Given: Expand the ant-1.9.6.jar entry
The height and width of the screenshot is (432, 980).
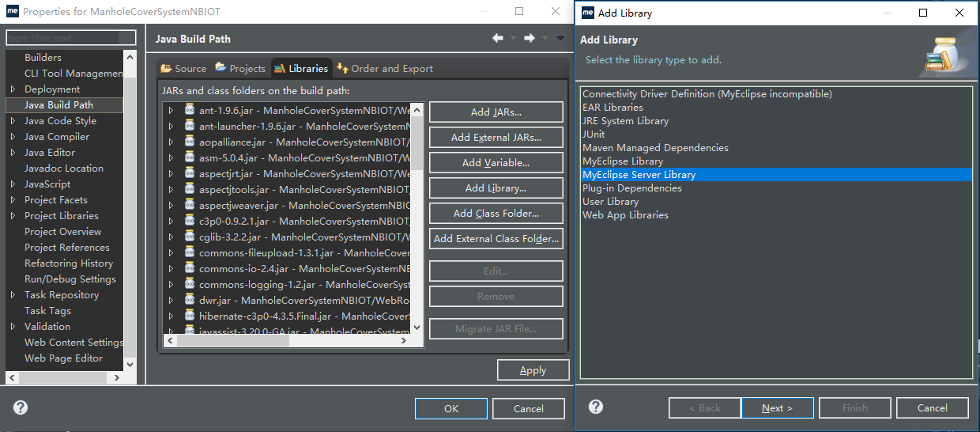Looking at the screenshot, I should coord(171,110).
